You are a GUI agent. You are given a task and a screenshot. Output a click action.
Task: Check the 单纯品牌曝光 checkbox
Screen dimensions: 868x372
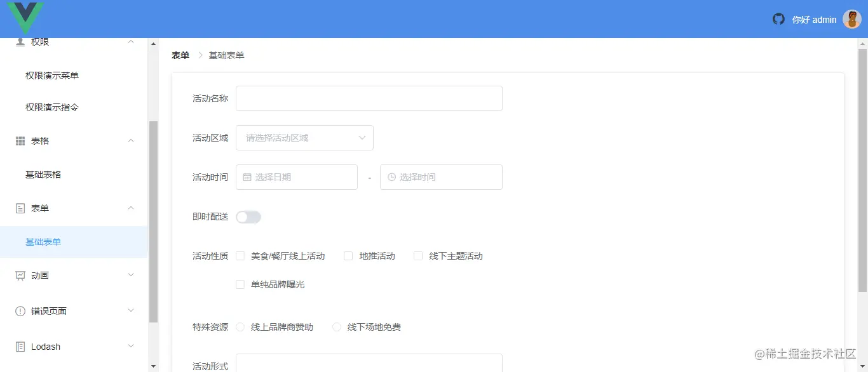coord(240,284)
